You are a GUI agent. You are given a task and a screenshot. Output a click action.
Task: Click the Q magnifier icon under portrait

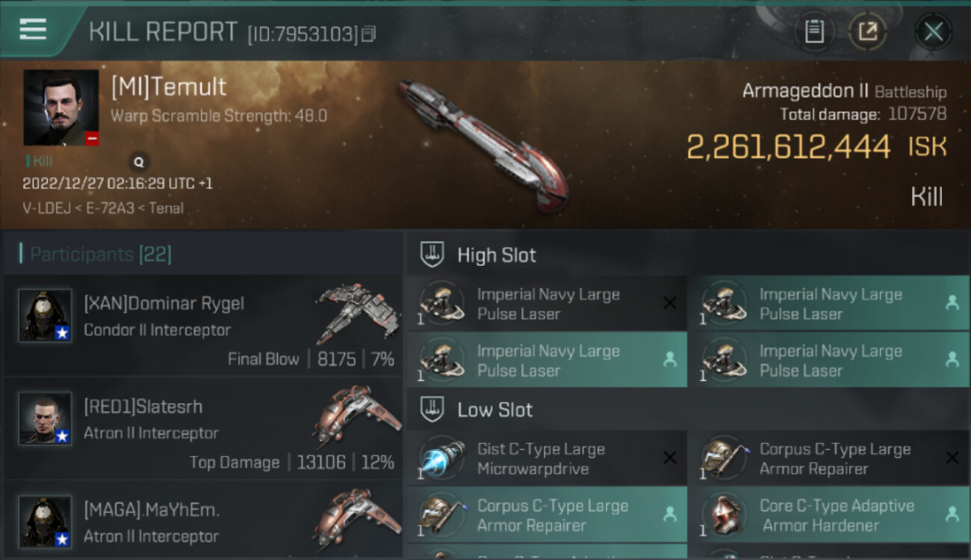(x=138, y=161)
